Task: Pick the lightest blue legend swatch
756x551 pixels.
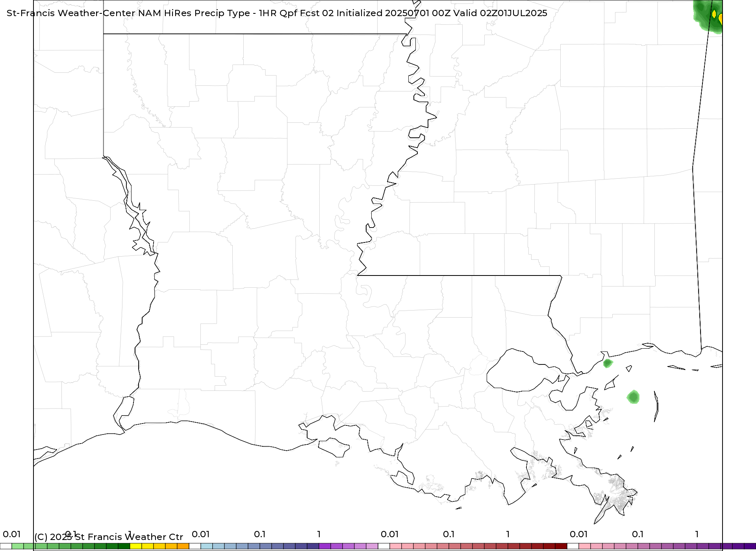Action: pos(207,546)
